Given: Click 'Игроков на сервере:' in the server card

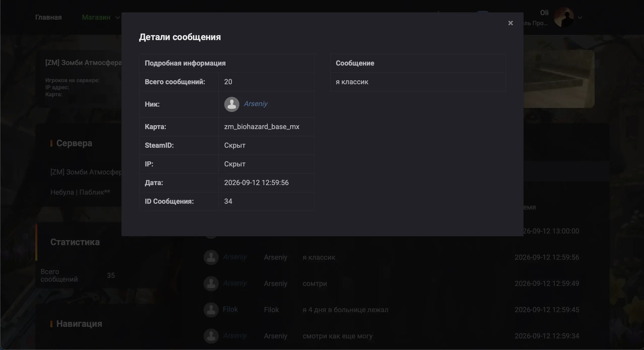Looking at the screenshot, I should click(72, 80).
